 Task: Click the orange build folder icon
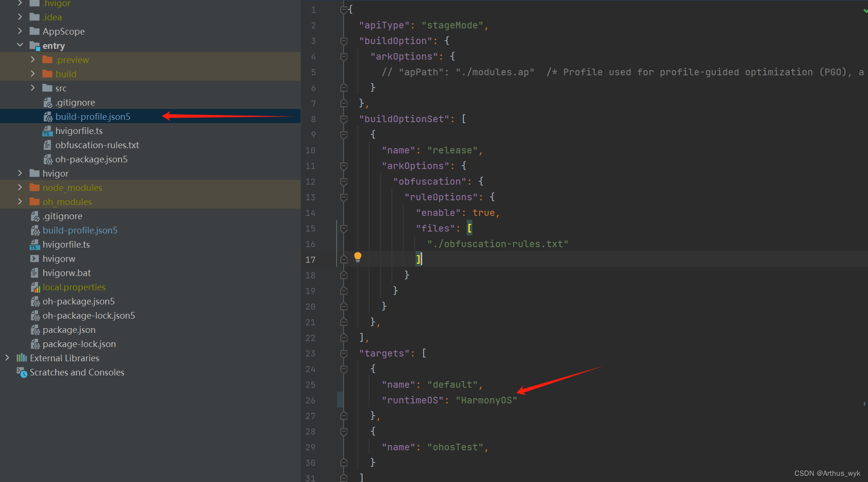pyautogui.click(x=47, y=74)
